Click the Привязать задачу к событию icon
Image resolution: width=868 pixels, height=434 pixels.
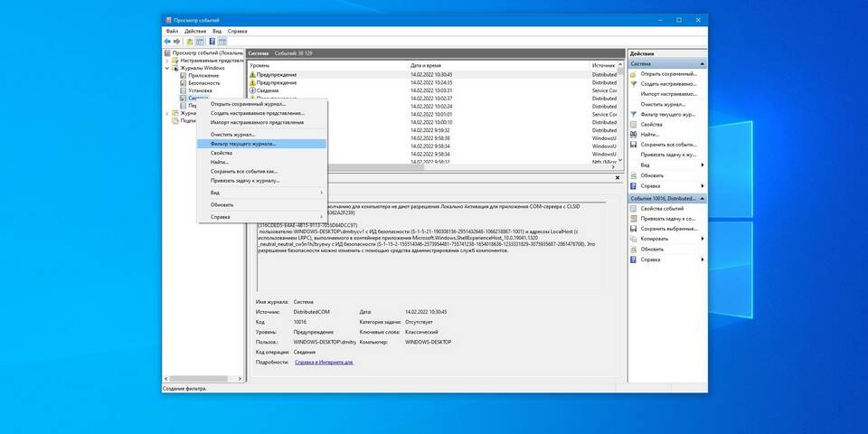[x=633, y=219]
